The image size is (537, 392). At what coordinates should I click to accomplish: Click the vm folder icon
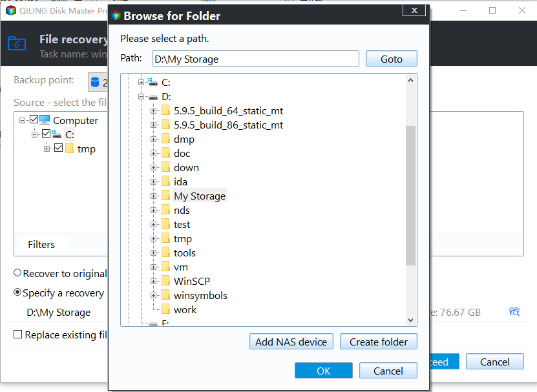pos(166,267)
